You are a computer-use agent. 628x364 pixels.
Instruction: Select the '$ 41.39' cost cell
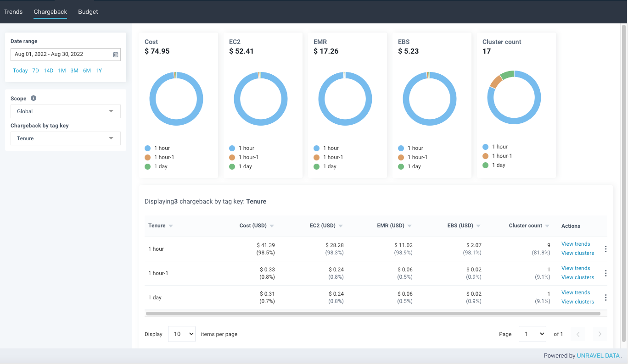[266, 245]
